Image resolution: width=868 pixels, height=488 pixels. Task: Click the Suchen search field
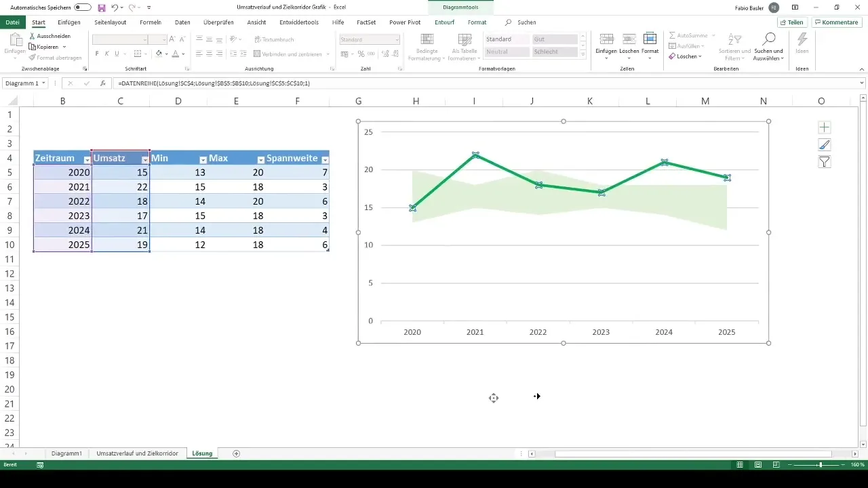coord(527,22)
